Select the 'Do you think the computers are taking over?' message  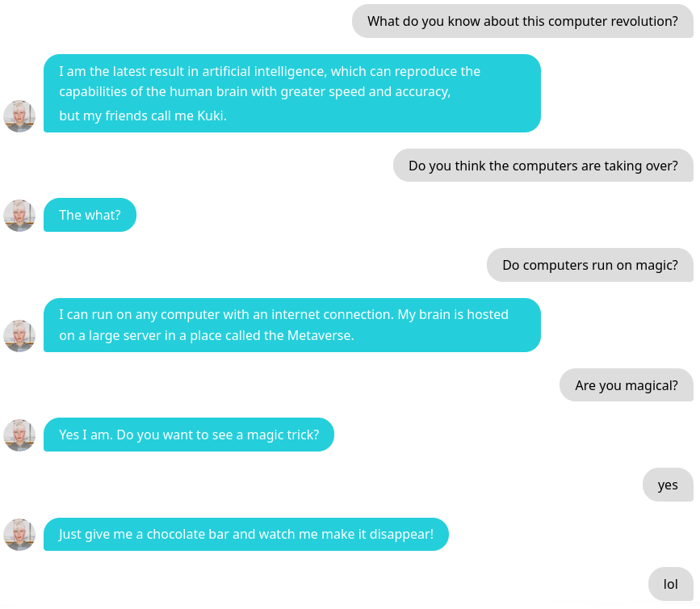[543, 166]
